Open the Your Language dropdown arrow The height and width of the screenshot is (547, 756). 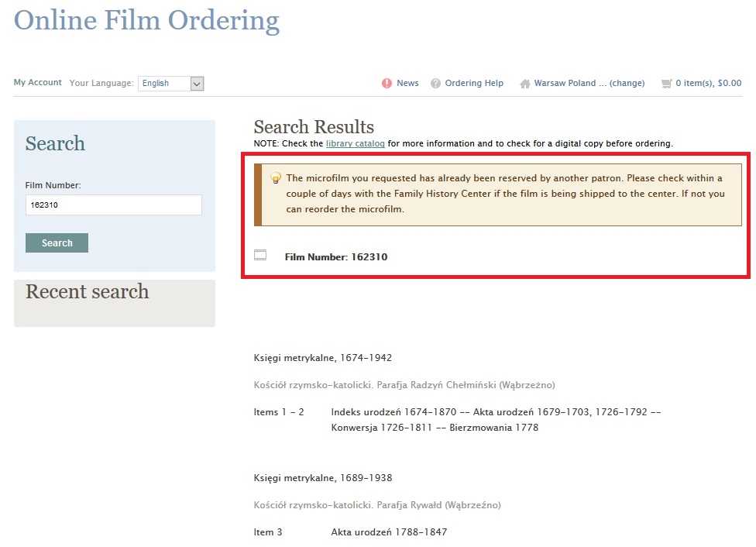(197, 84)
